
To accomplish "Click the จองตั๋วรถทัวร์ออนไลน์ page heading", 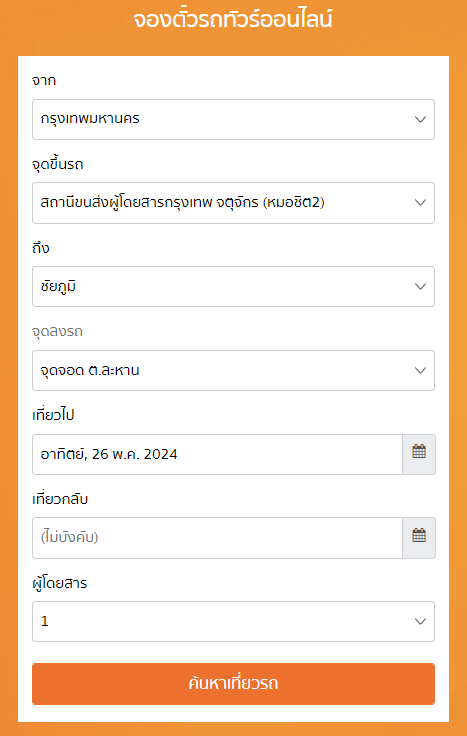I will [233, 20].
